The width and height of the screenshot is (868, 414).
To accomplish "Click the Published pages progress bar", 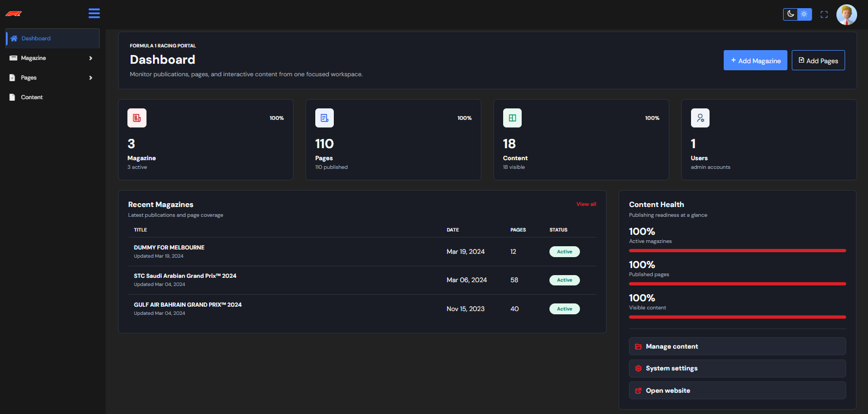I will [x=737, y=284].
